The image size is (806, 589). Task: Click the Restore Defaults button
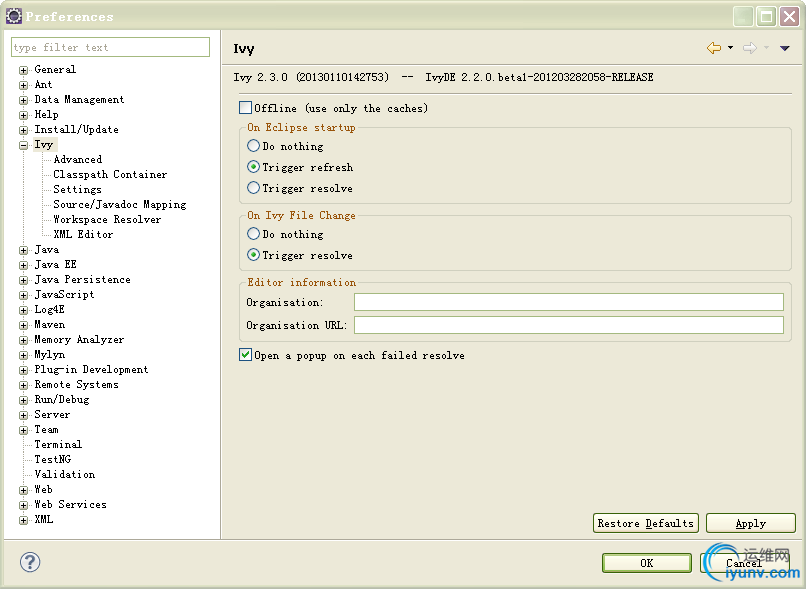(x=646, y=523)
